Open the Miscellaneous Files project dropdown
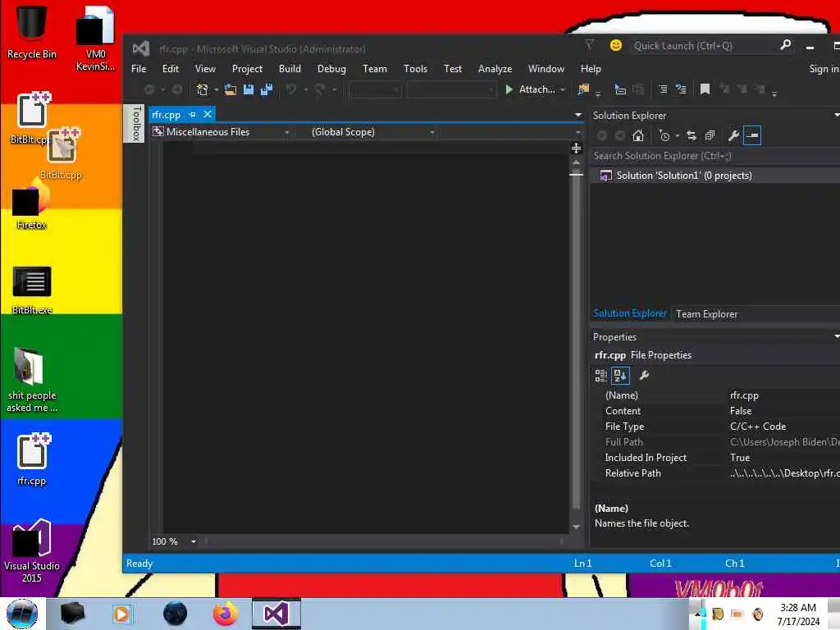 286,132
